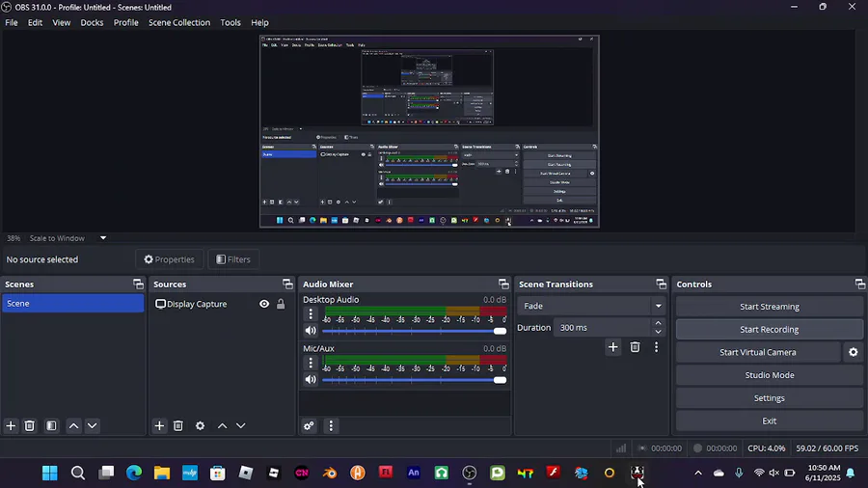Open the Scene Collection menu
Screen dimensions: 868x488
click(x=179, y=23)
